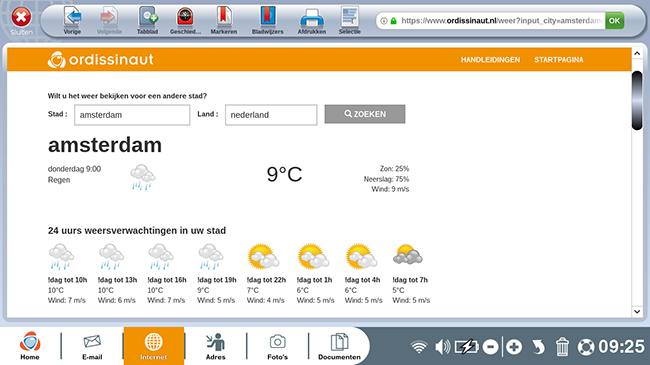
Task: Open the HANDLEIDINGEN menu link
Action: click(490, 60)
